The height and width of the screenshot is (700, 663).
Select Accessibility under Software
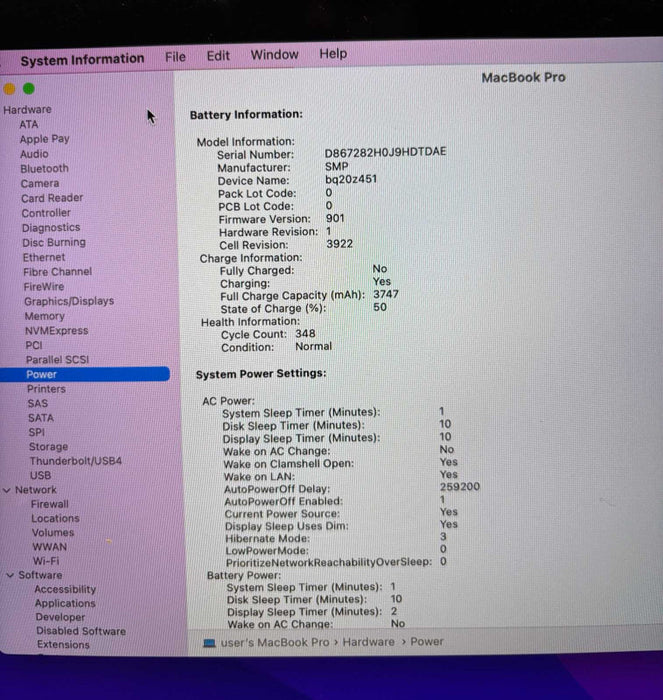(x=65, y=589)
